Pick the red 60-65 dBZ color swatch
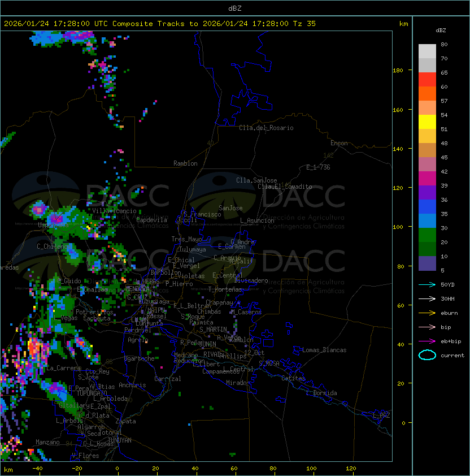Viewport: 470px width, 476px height. point(427,80)
